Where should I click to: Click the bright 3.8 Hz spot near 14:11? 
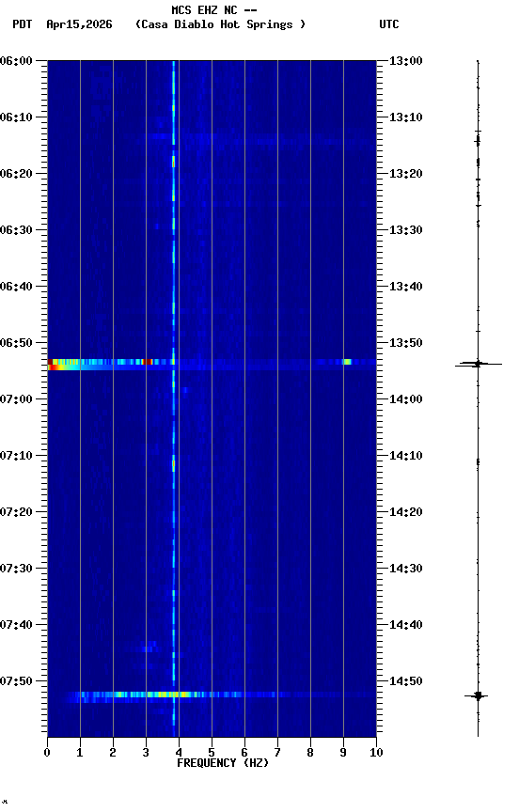[x=174, y=464]
